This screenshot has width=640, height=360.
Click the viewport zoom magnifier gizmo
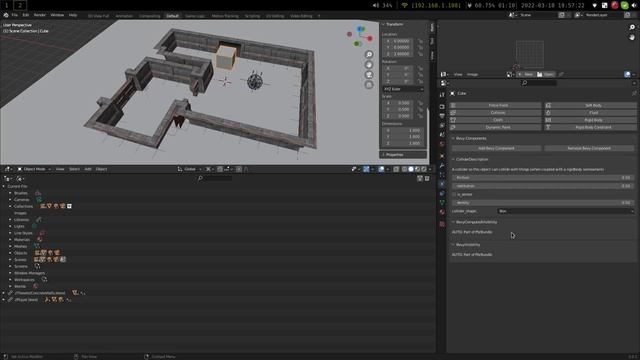(x=369, y=54)
